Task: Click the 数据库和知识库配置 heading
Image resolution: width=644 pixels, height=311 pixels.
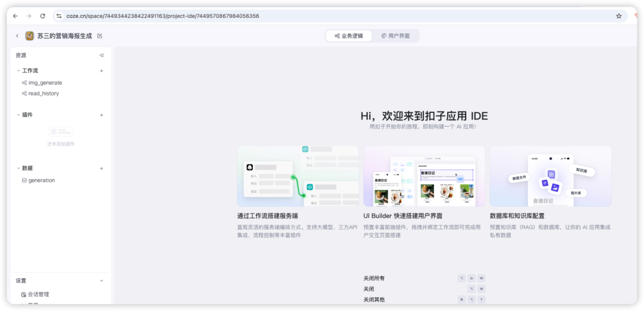Action: [x=516, y=216]
